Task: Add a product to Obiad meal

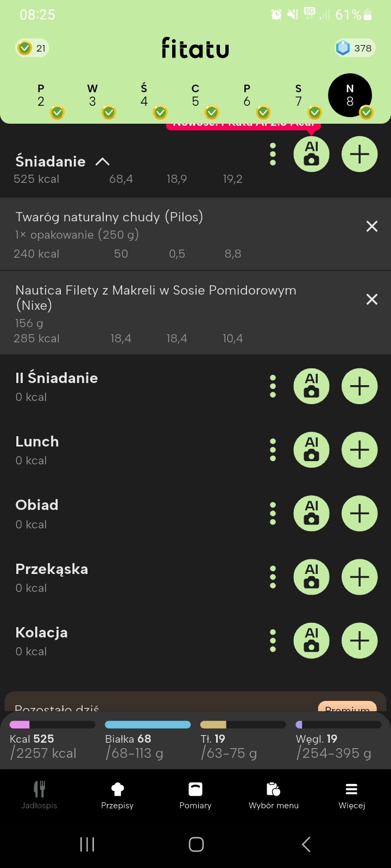Action: [360, 513]
